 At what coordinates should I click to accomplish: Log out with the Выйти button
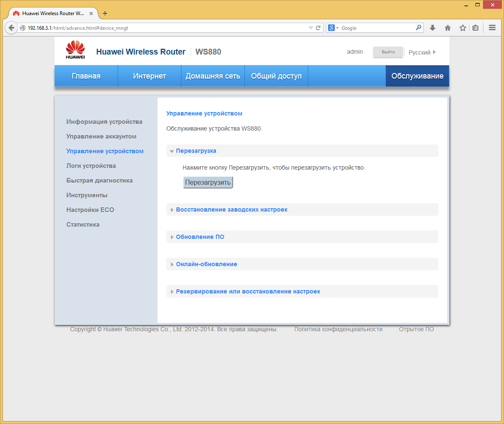388,52
